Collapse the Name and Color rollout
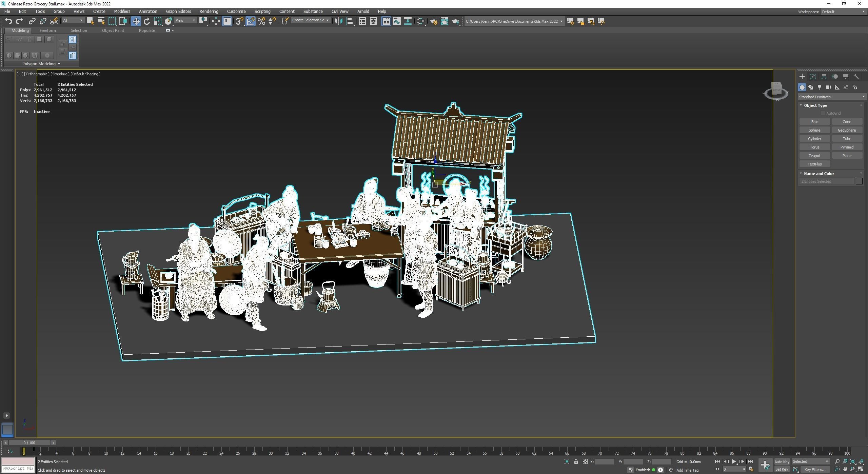The image size is (868, 474). pos(819,174)
